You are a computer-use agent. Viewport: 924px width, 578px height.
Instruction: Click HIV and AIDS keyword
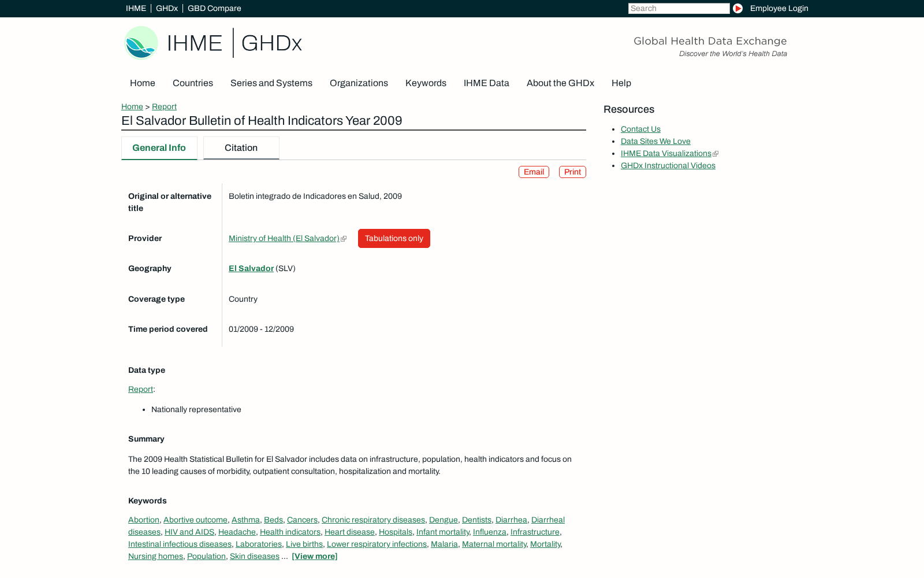[x=189, y=532]
